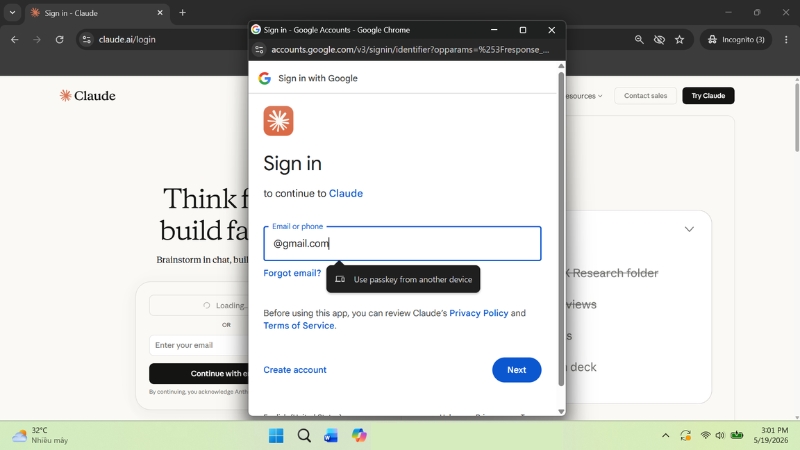Click the sync update tray icon
This screenshot has width=800, height=450.
[x=685, y=435]
